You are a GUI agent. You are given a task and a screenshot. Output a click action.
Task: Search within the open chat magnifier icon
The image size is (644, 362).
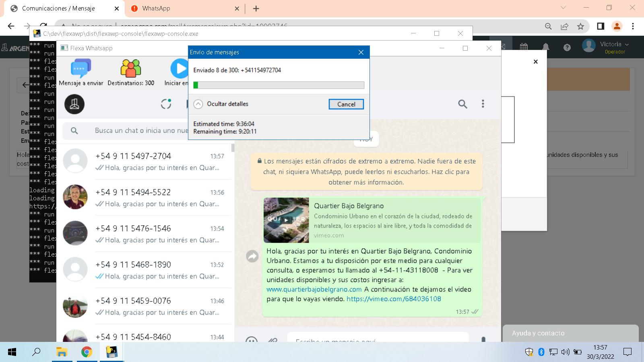click(x=462, y=104)
